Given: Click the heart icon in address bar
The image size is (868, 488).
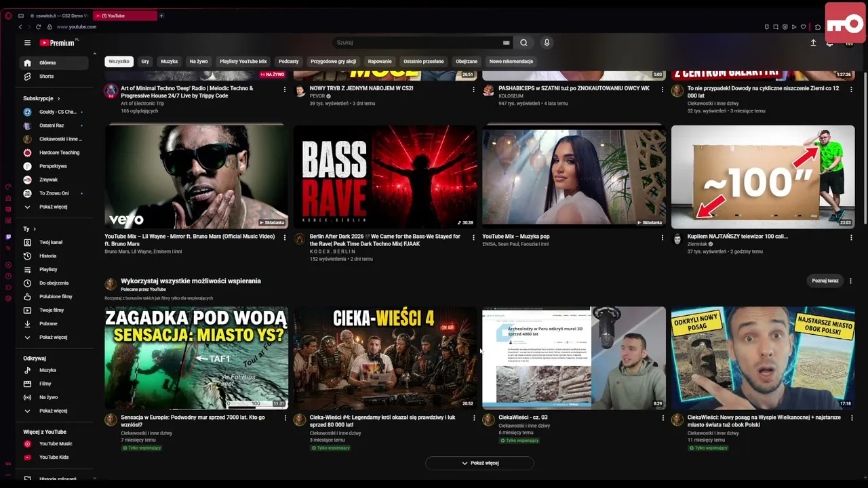Looking at the screenshot, I should point(804,27).
